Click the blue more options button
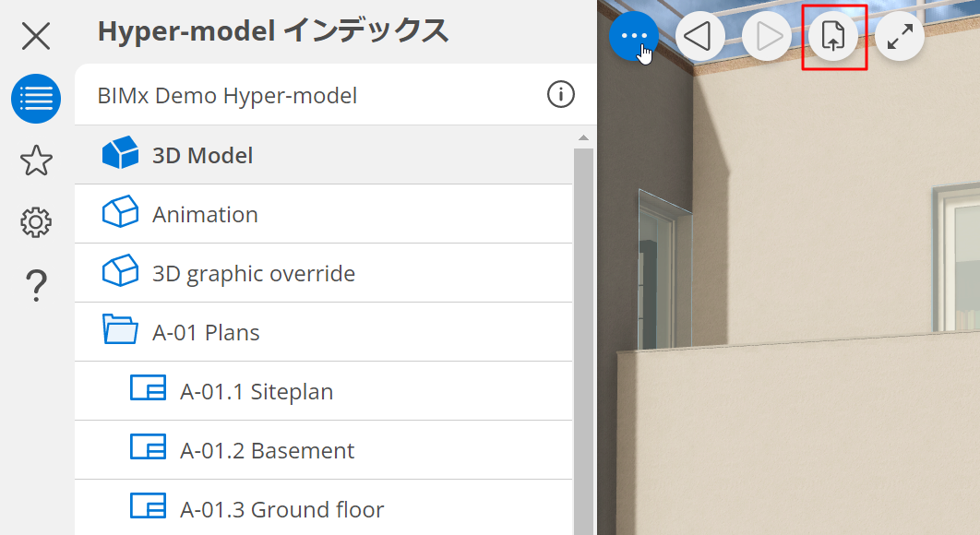 (634, 37)
